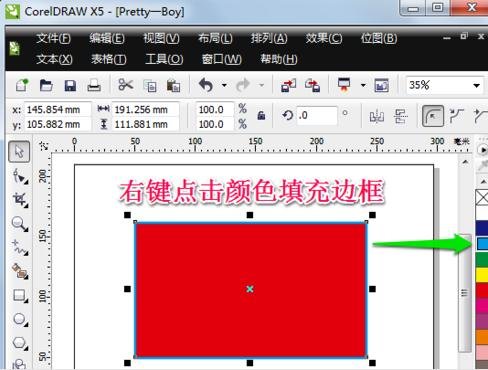
Task: Click the ruler origin corner icon
Action: click(x=44, y=146)
